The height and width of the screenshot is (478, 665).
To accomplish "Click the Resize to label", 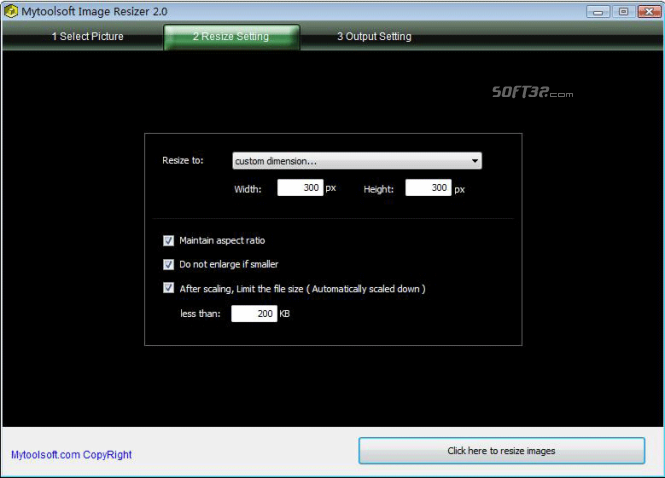I will point(183,160).
